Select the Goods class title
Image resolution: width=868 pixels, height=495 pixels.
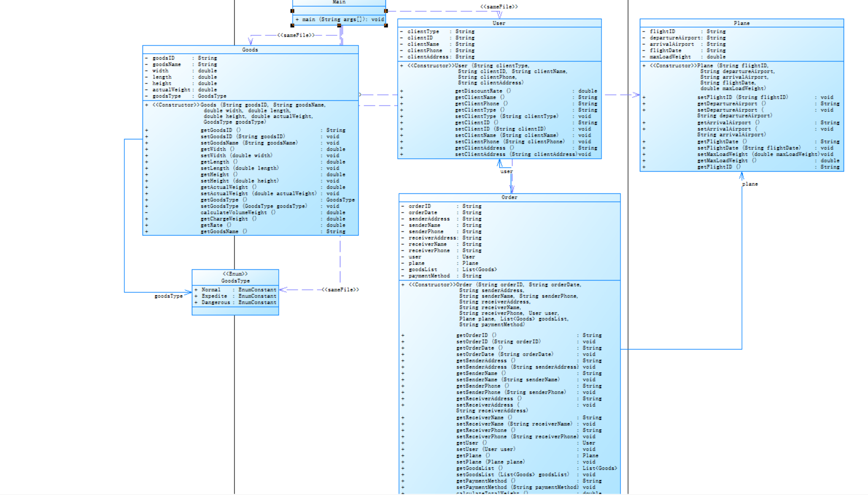coord(250,50)
